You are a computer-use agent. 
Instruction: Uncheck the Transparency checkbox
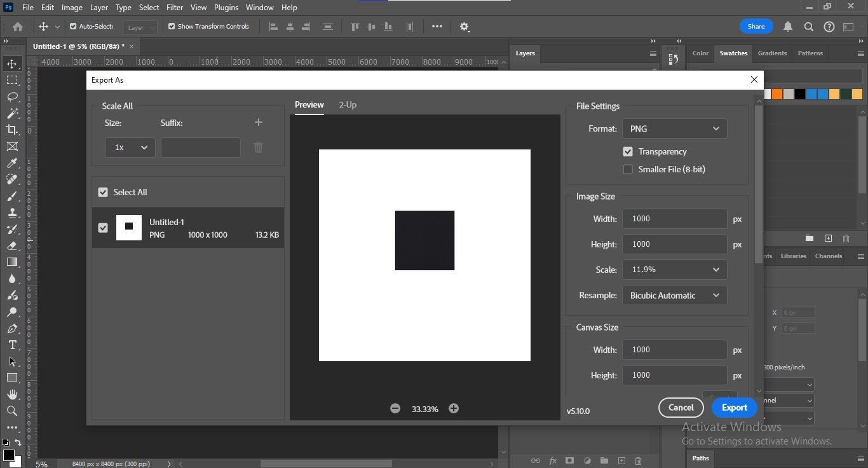(628, 152)
